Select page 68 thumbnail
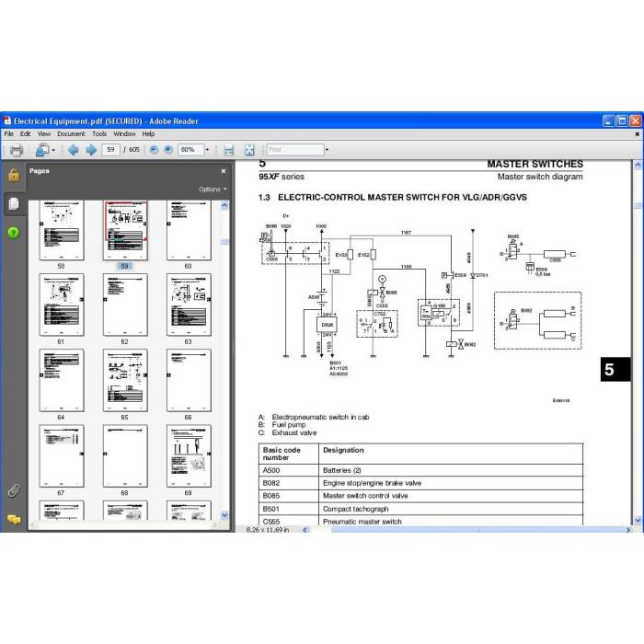Screen dimensions: 644x644 point(125,456)
